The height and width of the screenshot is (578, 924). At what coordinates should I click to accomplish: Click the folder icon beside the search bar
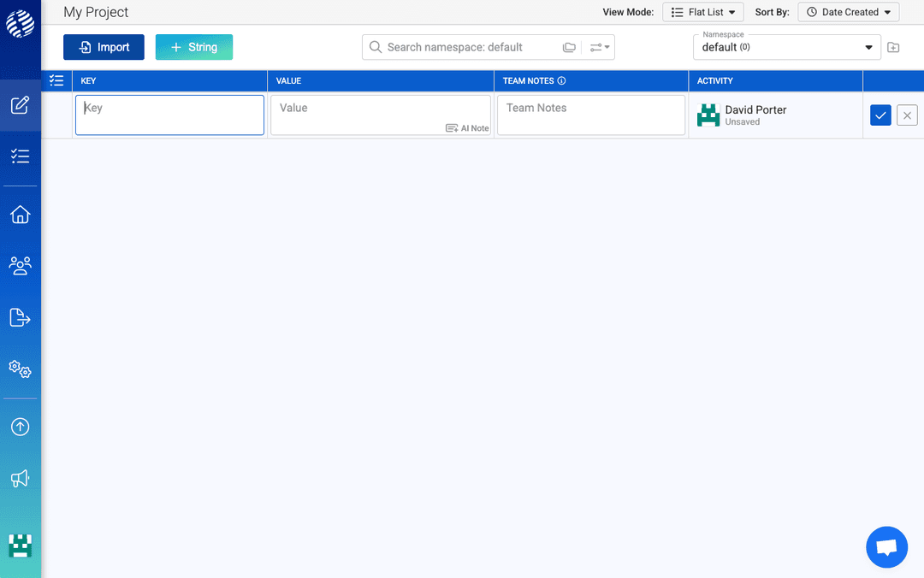pyautogui.click(x=569, y=47)
